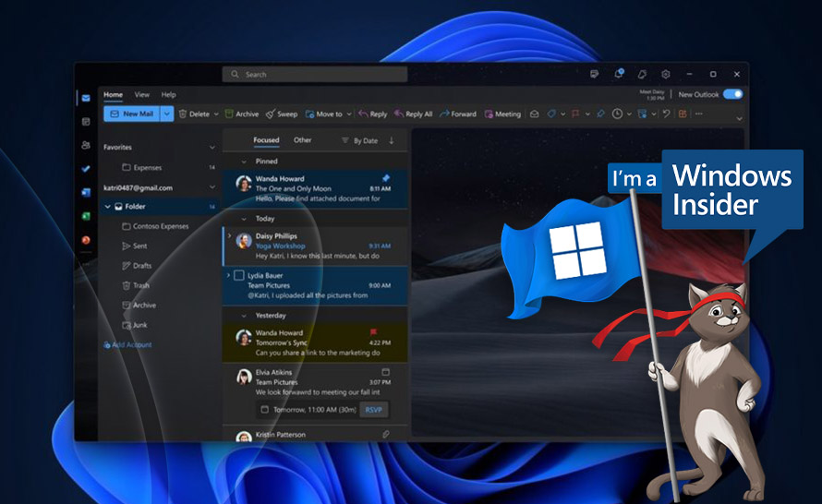Collapse the Pinned group
822x504 pixels.
[x=244, y=162]
